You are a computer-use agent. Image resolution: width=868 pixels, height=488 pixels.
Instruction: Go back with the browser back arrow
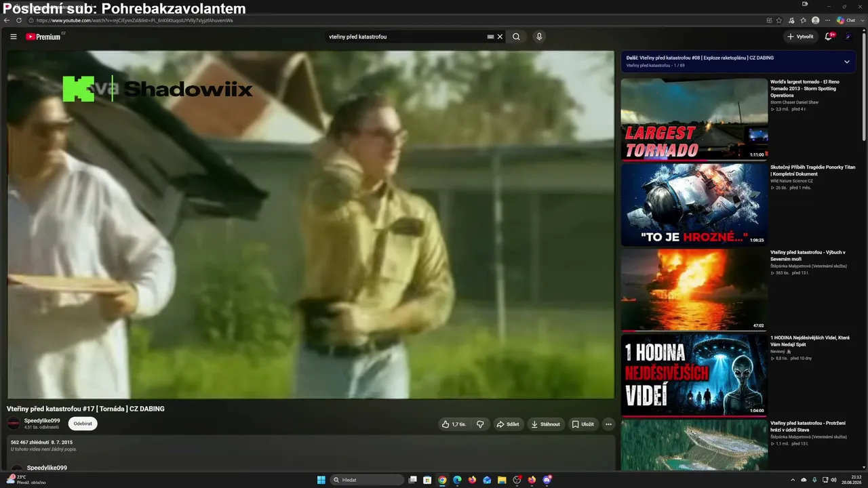tap(7, 20)
